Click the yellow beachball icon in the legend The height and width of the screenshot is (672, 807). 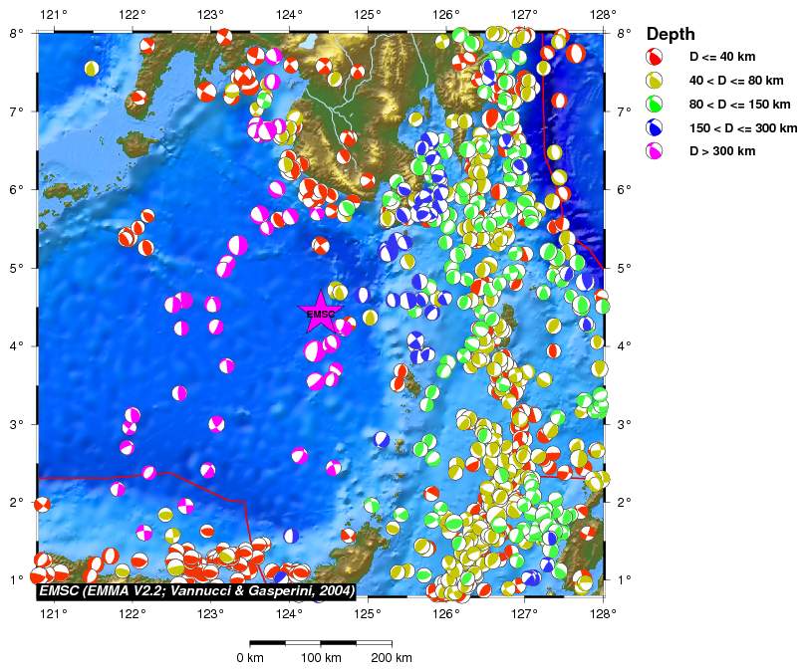point(657,80)
